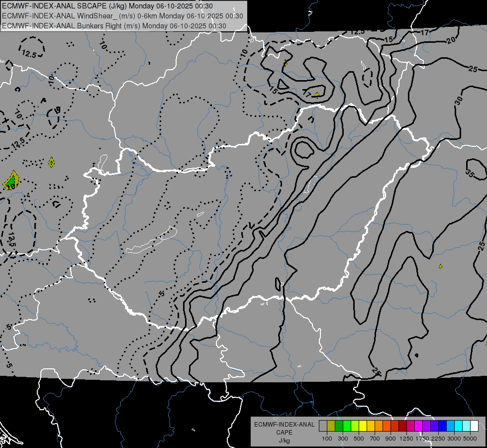This screenshot has width=487, height=448.
Task: Click the pure yellow legend swatch
Action: click(x=363, y=426)
